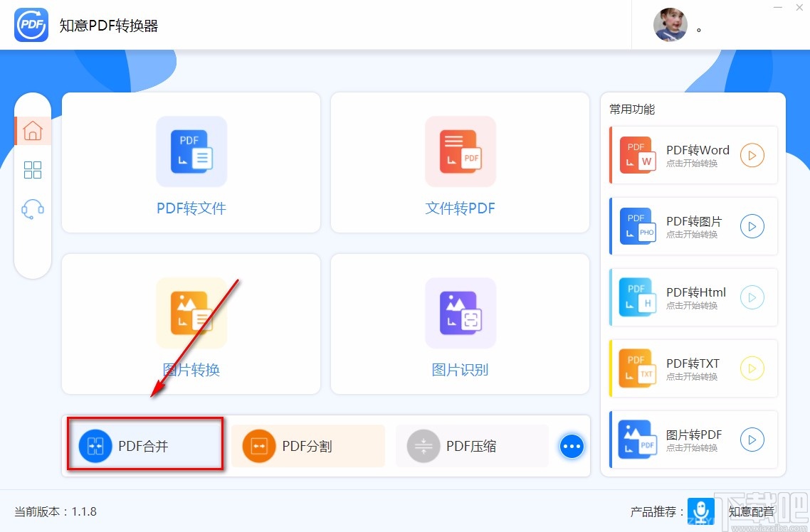Screen dimensions: 810x532
Task: Click the PDF转Word file icon
Action: (638, 155)
